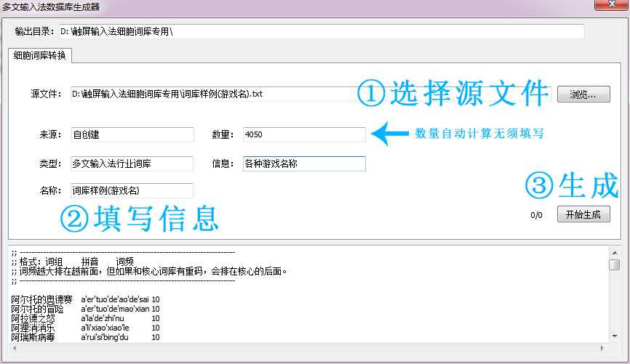Start generation with the 开始生成 button
The width and height of the screenshot is (630, 364).
tap(583, 214)
